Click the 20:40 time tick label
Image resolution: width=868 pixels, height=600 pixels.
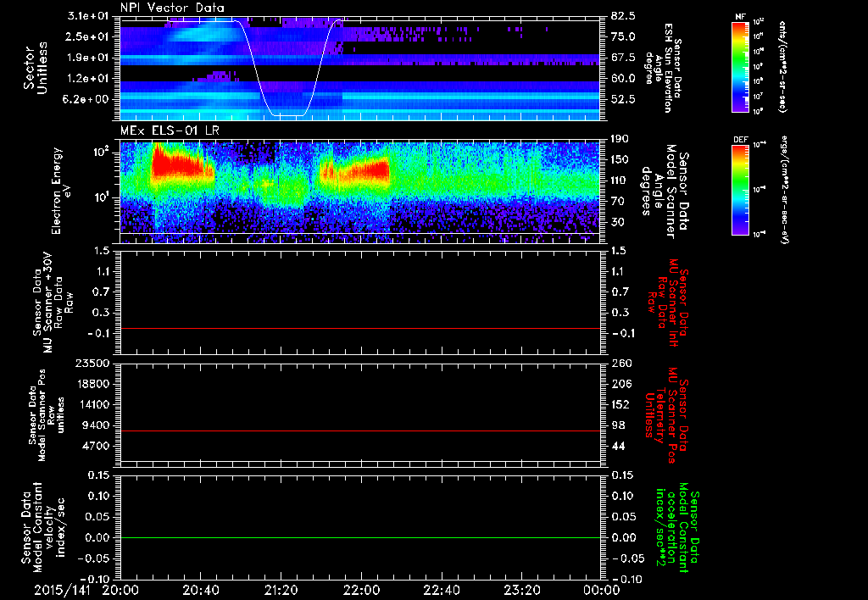200,590
